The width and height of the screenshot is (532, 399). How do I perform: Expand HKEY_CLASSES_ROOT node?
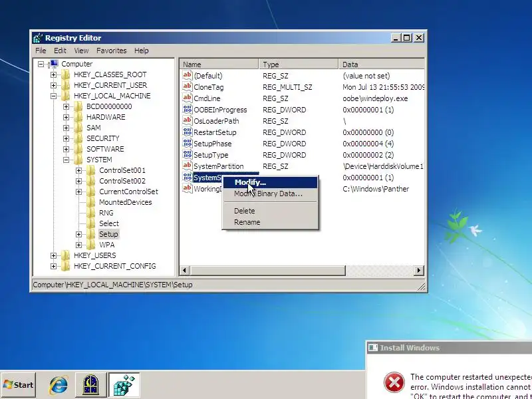[53, 74]
